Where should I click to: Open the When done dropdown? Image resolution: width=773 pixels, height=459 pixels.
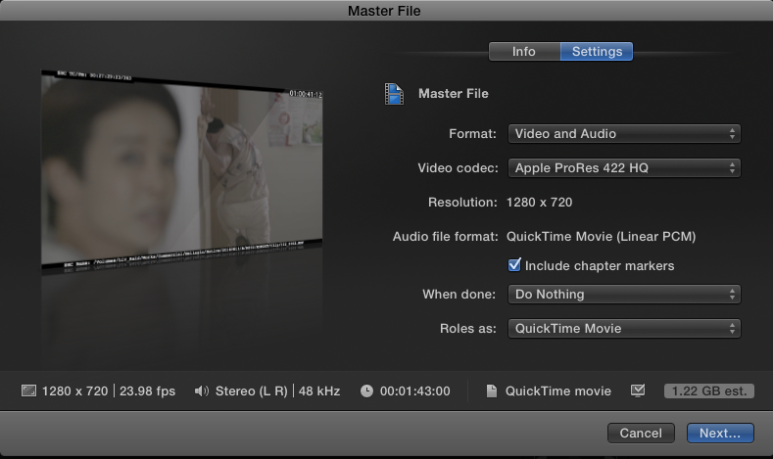click(x=624, y=294)
